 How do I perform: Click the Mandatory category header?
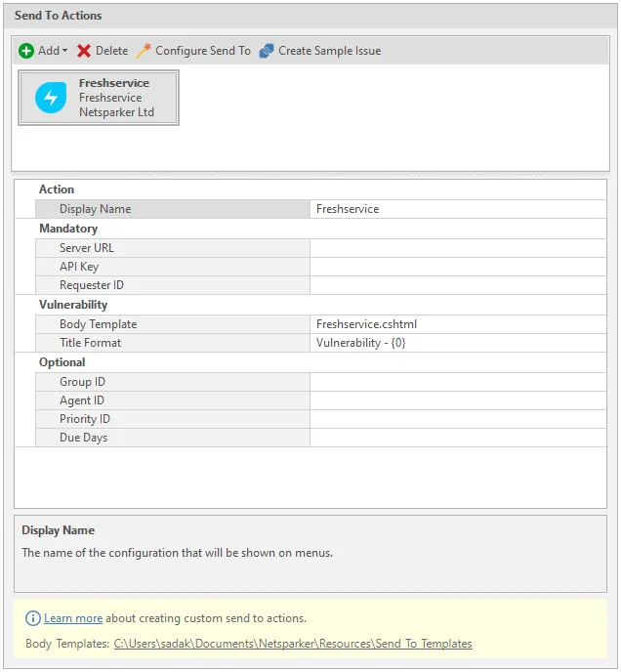coord(68,229)
